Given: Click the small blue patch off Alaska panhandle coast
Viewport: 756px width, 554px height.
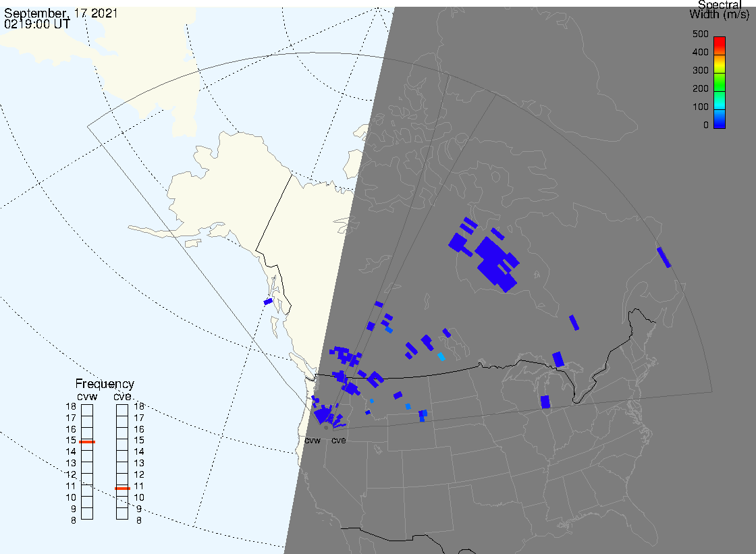Looking at the screenshot, I should tap(268, 302).
